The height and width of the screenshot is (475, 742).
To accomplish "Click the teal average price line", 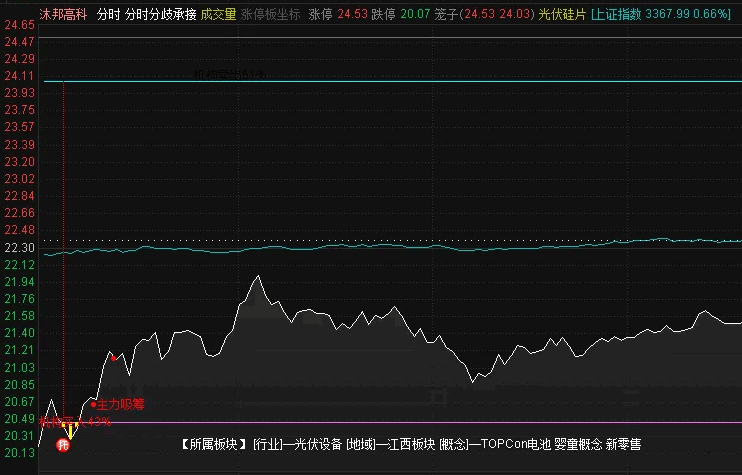I will click(x=393, y=246).
